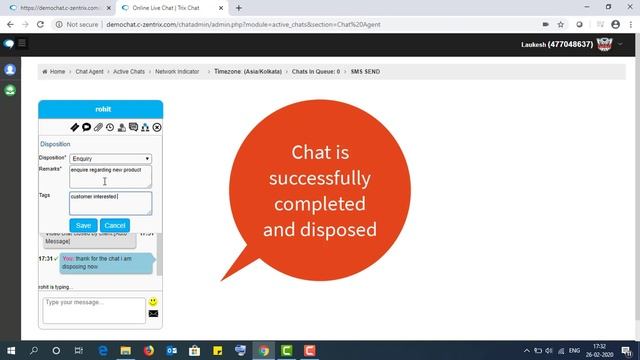Click Network Indicator breadcrumb
Screen dimensions: 640x360
click(177, 71)
